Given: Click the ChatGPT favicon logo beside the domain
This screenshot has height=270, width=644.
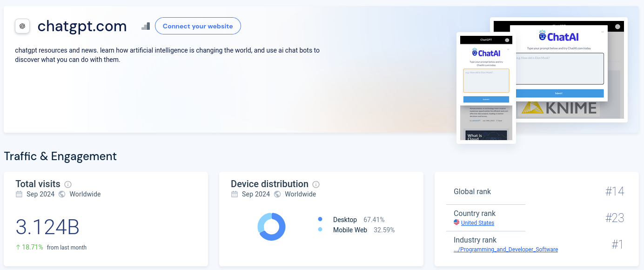Looking at the screenshot, I should coord(22,26).
